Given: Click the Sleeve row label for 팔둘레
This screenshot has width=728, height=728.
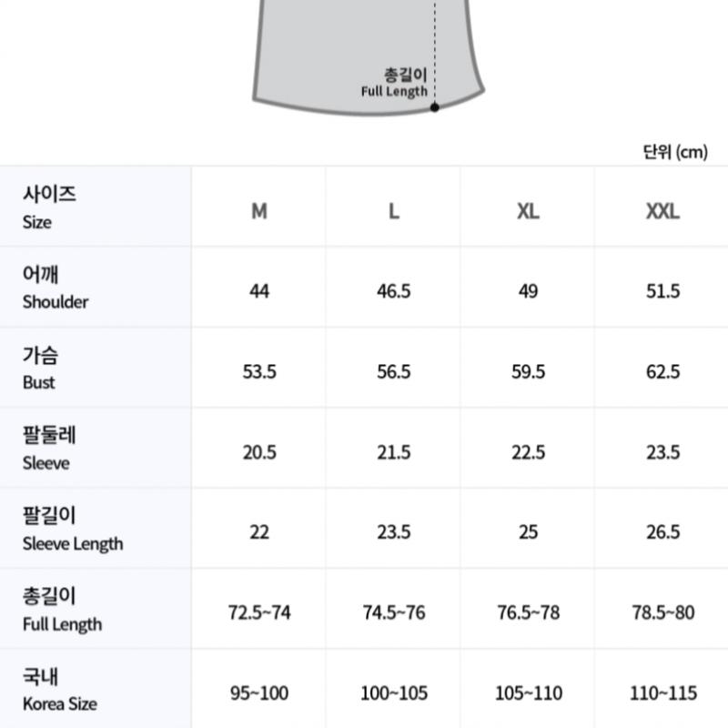Looking at the screenshot, I should point(49,449).
